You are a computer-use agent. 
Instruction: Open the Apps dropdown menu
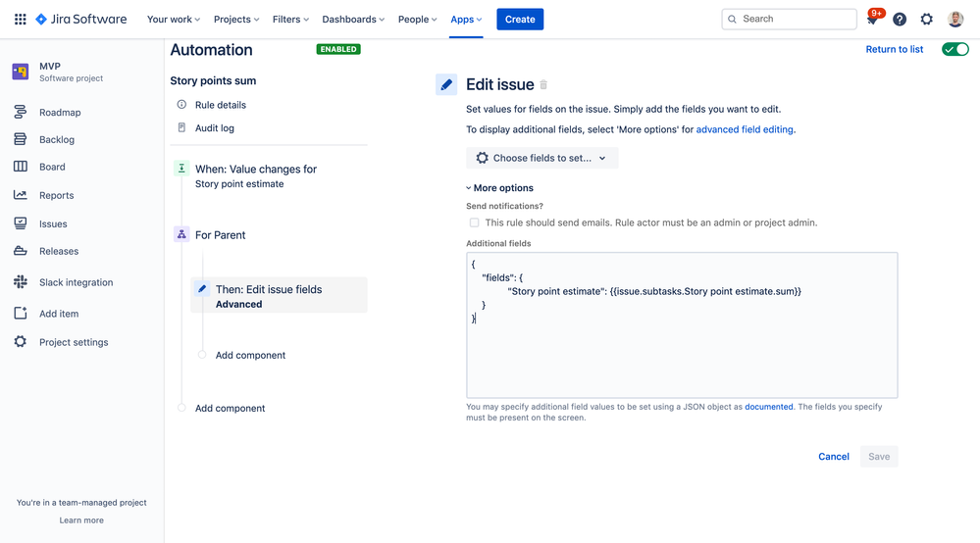coord(466,20)
